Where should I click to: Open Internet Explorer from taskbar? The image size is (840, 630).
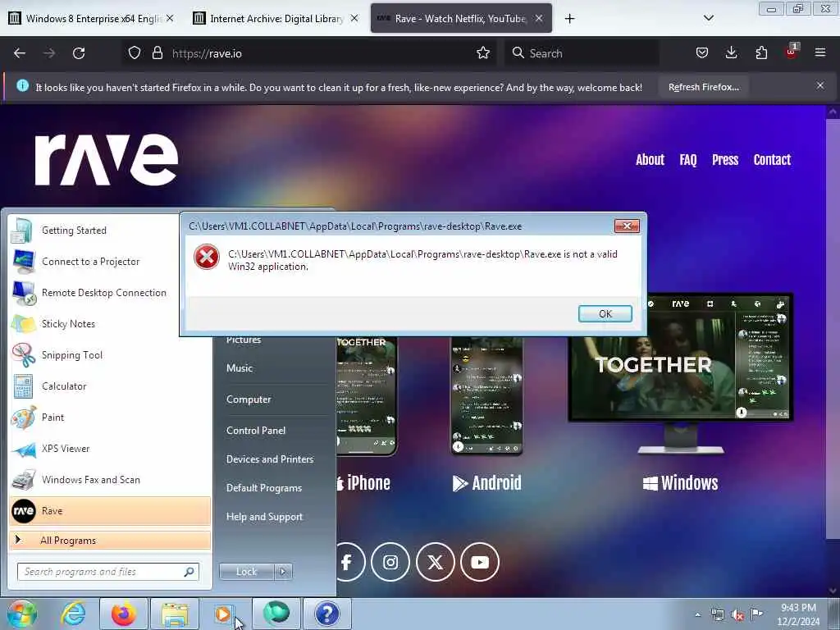coord(73,614)
